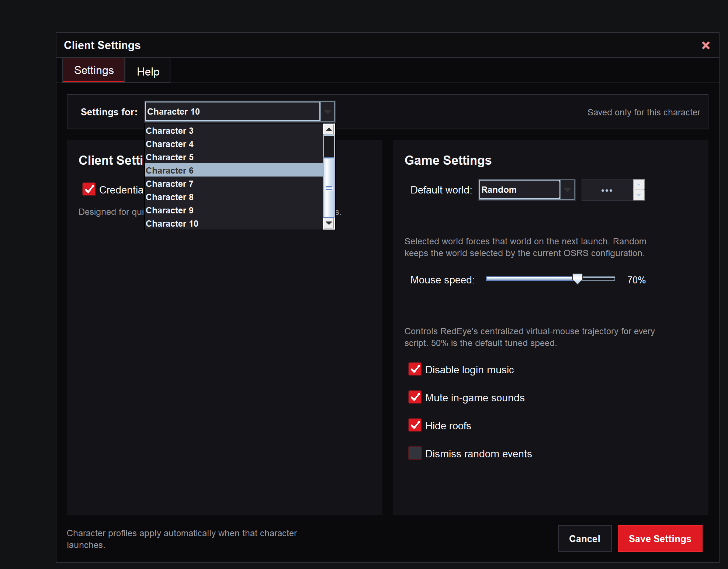Toggle the Settings for dropdown arrow
Screen dimensions: 728x569
[327, 112]
